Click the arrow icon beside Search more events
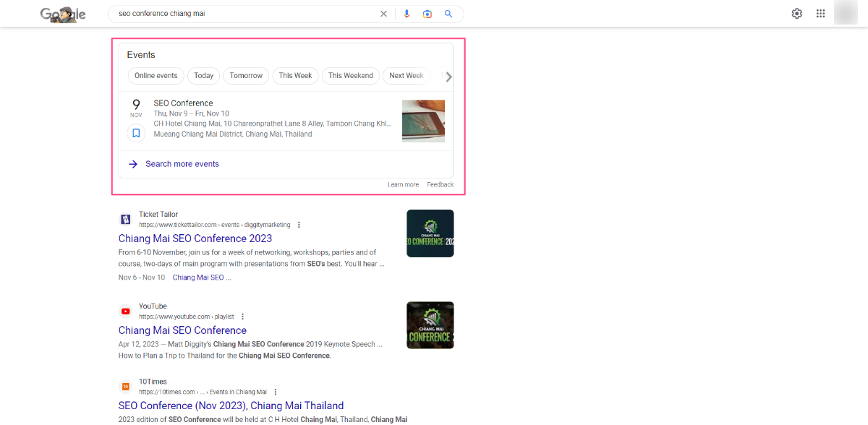The height and width of the screenshot is (425, 868). click(133, 164)
